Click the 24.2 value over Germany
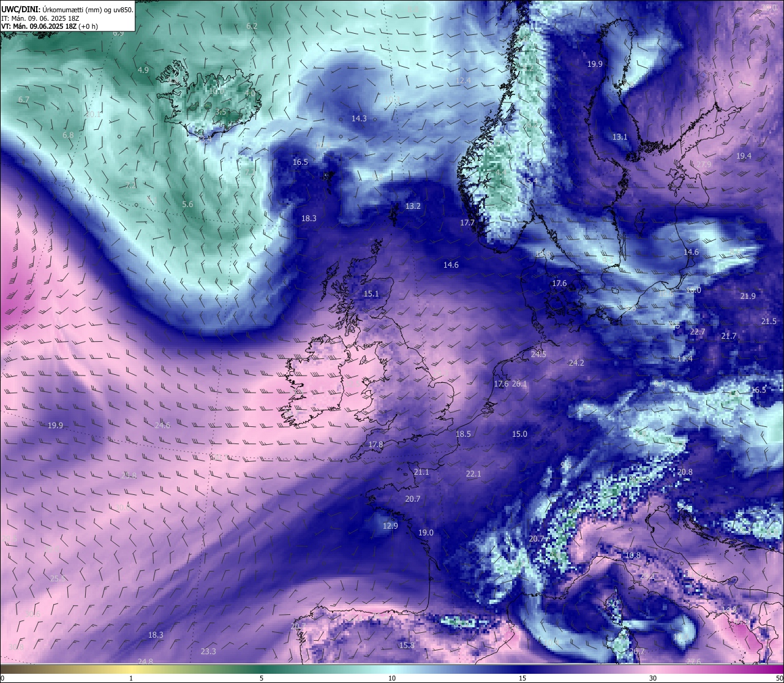The height and width of the screenshot is (683, 784). [x=576, y=363]
